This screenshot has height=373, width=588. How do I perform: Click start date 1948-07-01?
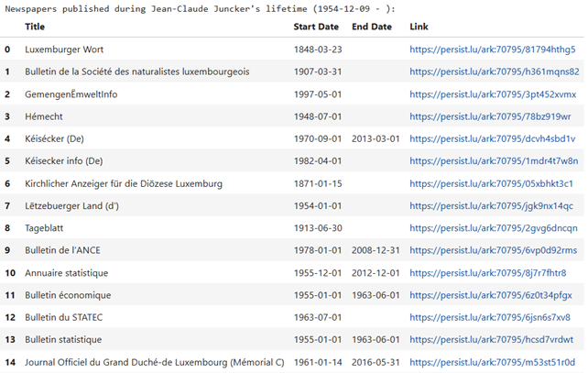coord(318,116)
